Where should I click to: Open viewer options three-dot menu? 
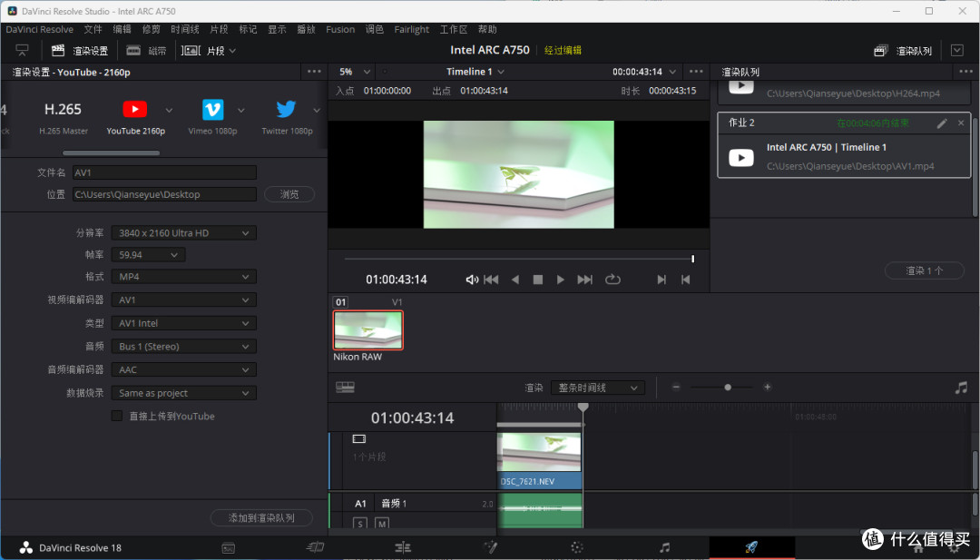tap(696, 72)
